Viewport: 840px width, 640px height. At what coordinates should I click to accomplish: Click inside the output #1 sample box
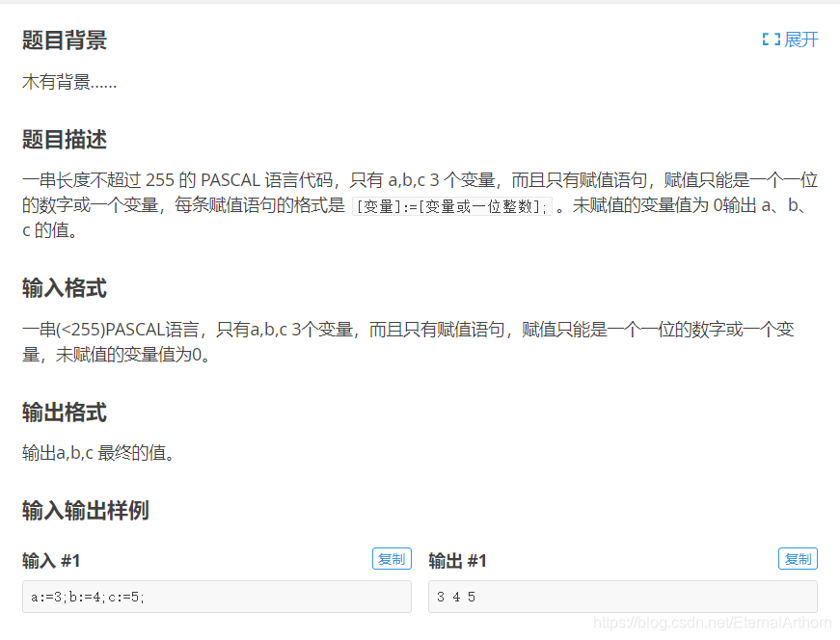pyautogui.click(x=622, y=597)
